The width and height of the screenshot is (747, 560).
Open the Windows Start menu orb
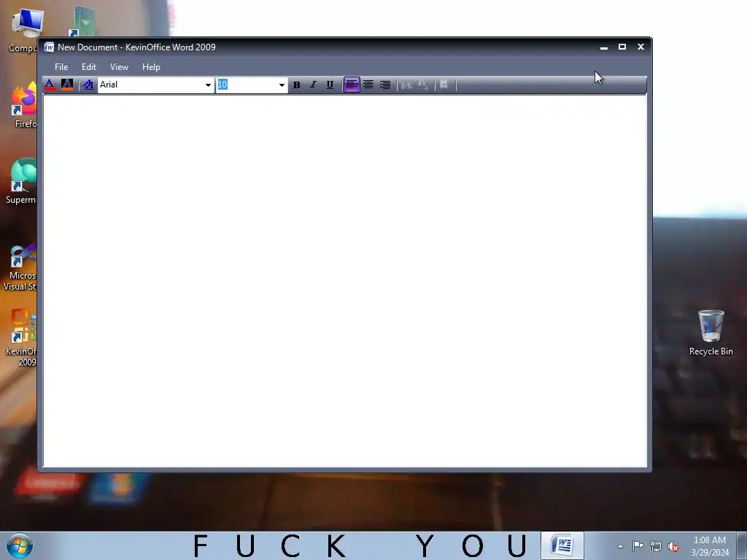(x=20, y=545)
